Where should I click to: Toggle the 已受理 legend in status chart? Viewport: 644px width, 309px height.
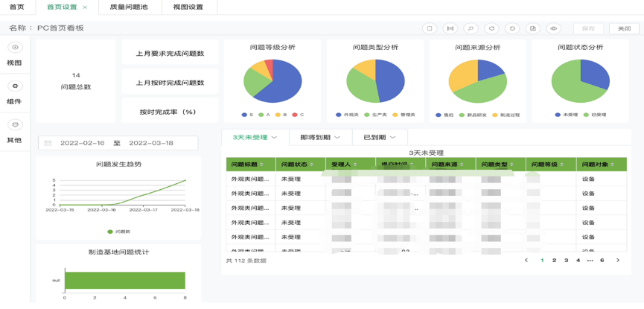click(x=596, y=115)
